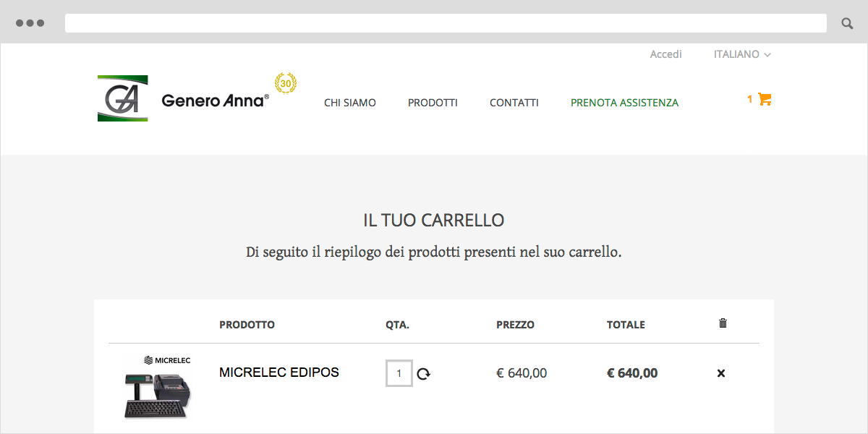Click the Micrelec Edipos product thumbnail
Viewport: 868px width, 434px height.
[158, 387]
